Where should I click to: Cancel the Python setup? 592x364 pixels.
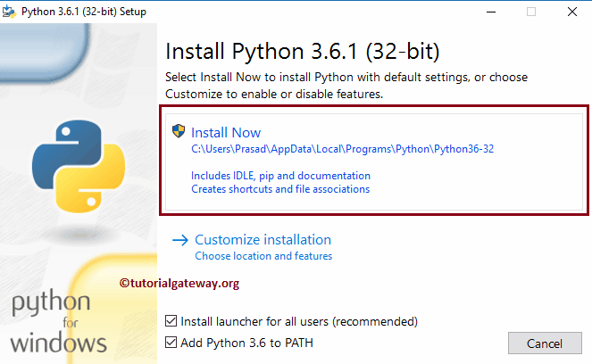pyautogui.click(x=545, y=343)
